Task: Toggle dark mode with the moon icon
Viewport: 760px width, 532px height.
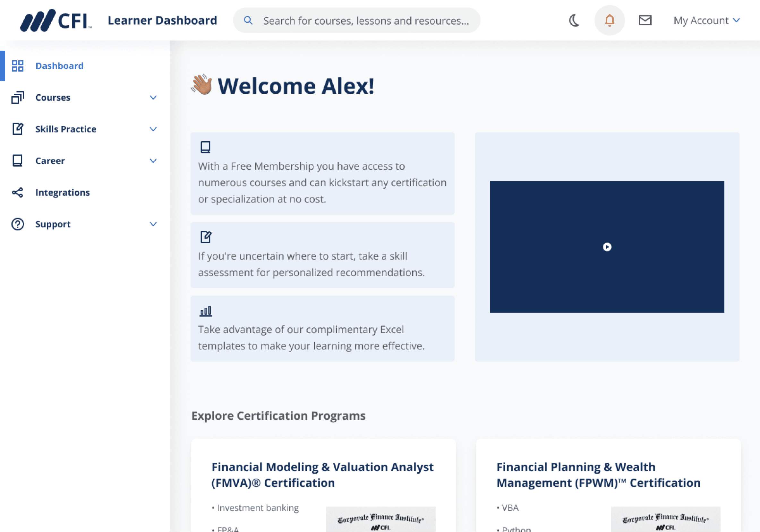Action: click(x=574, y=21)
